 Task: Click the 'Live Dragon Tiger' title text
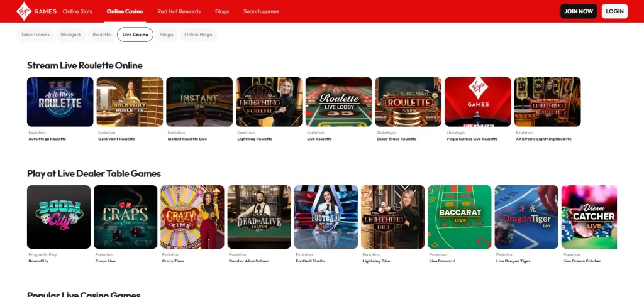pos(513,261)
